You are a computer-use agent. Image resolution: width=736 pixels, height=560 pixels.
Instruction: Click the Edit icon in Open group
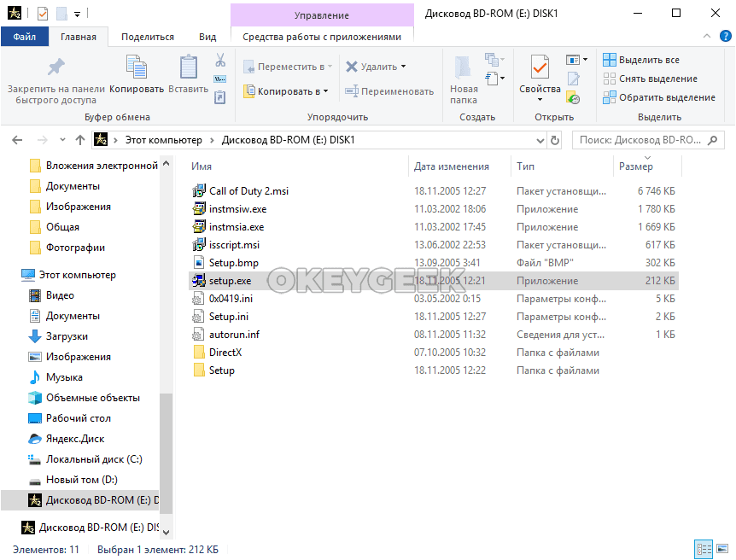point(574,79)
